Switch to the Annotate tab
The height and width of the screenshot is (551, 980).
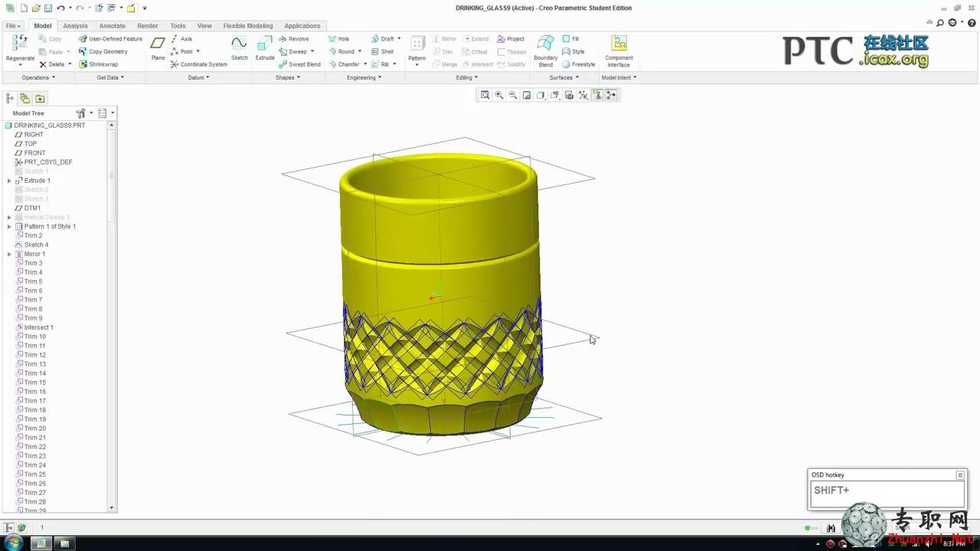[x=112, y=25]
